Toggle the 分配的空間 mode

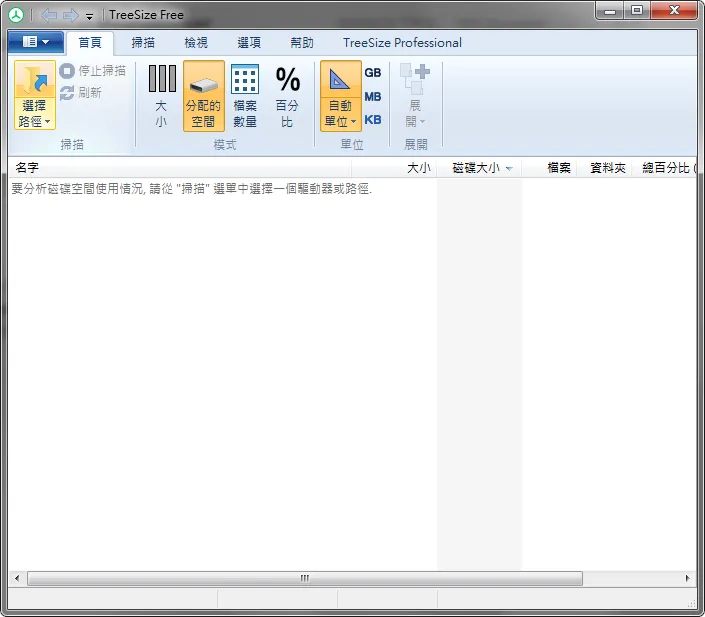pos(204,96)
